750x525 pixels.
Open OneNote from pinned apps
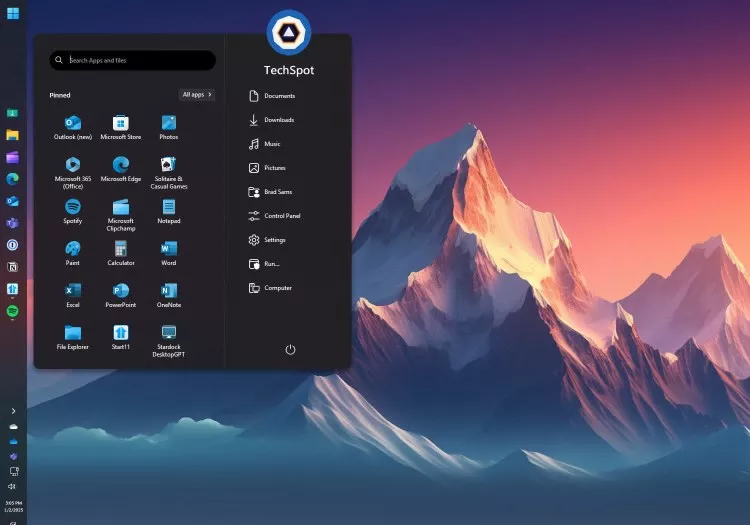[169, 295]
